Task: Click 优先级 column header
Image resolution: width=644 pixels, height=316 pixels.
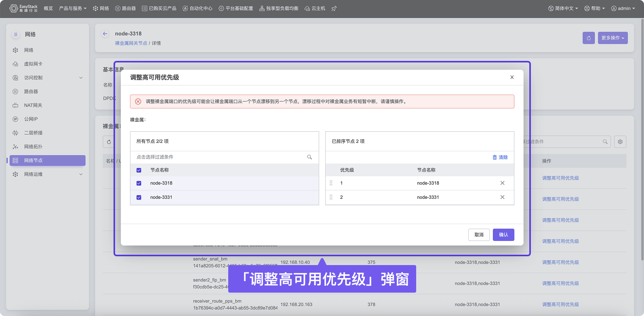Action: (x=347, y=170)
